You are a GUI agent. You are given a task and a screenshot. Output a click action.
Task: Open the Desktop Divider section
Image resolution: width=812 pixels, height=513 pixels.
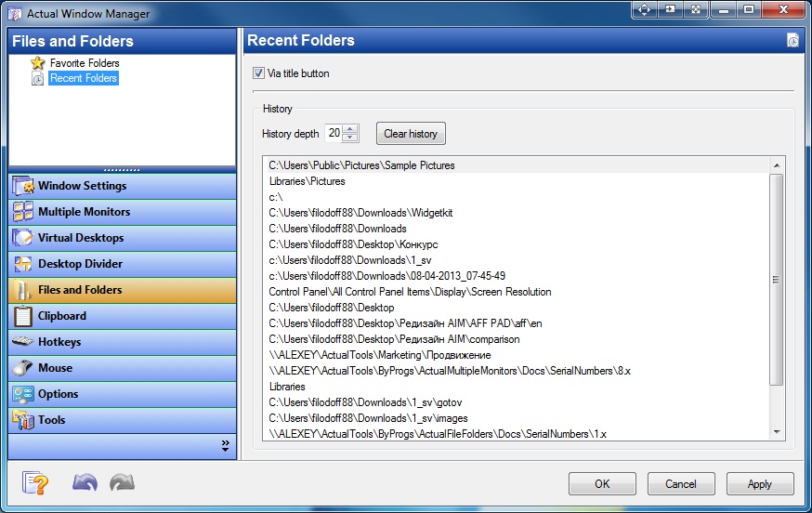coord(123,264)
